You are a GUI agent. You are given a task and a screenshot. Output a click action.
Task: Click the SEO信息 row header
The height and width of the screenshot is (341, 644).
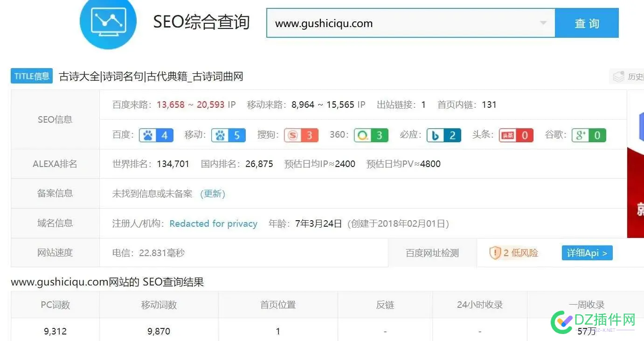point(55,119)
